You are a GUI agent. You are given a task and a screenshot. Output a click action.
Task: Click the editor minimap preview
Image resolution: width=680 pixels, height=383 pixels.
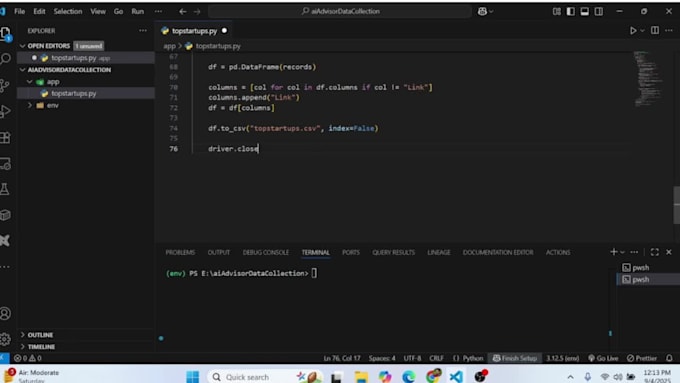pos(649,79)
